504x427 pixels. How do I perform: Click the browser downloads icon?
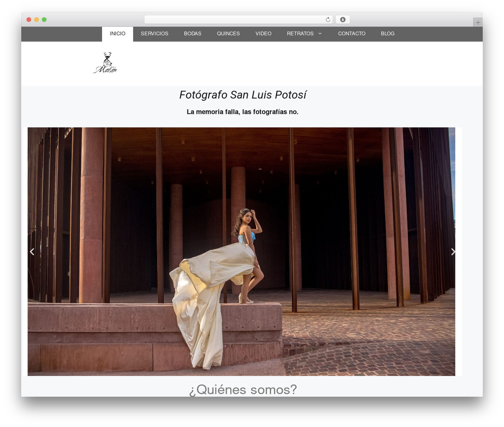coord(343,20)
